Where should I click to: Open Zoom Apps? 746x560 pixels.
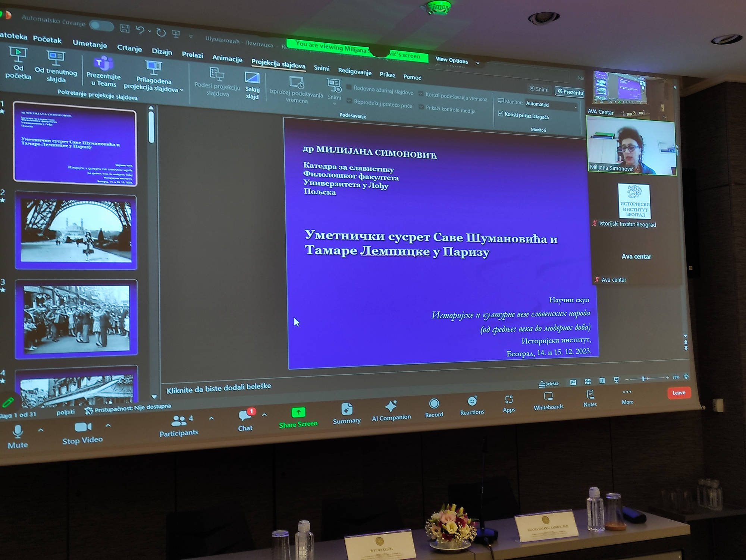[x=509, y=404]
